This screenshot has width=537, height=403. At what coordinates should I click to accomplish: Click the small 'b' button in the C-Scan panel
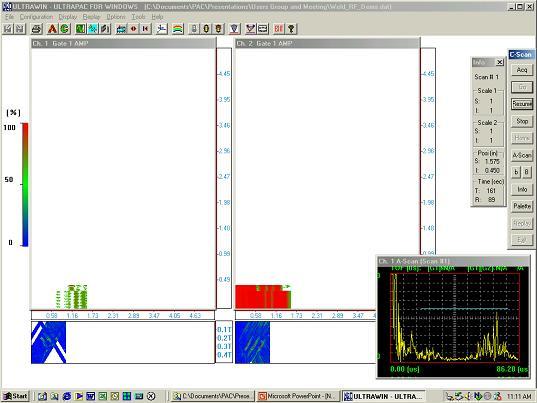point(516,172)
